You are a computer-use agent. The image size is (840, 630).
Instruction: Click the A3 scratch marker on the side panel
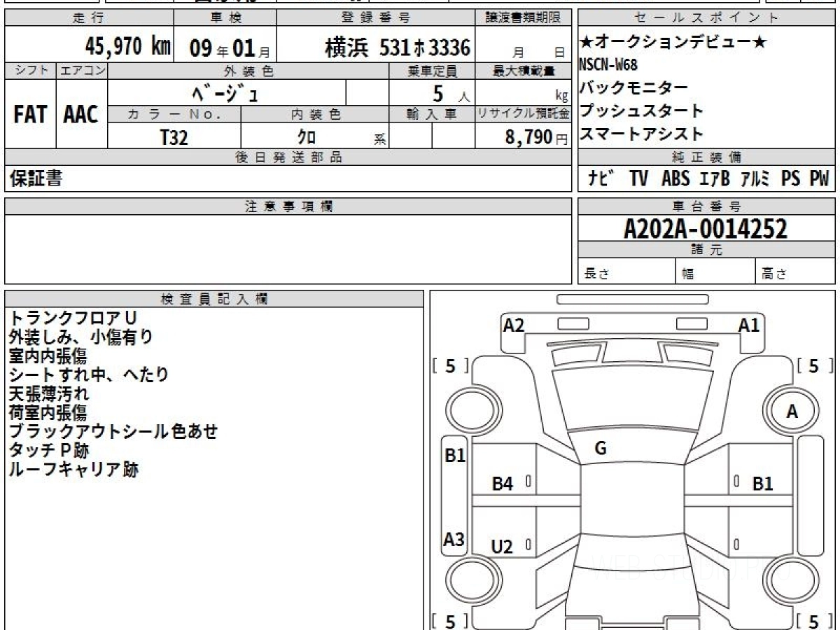tap(454, 540)
